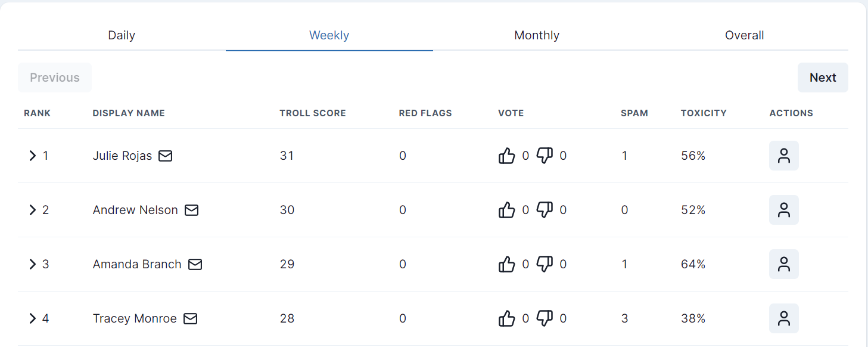Click the mail icon for Amanda Branch
868x347 pixels.
coord(195,264)
